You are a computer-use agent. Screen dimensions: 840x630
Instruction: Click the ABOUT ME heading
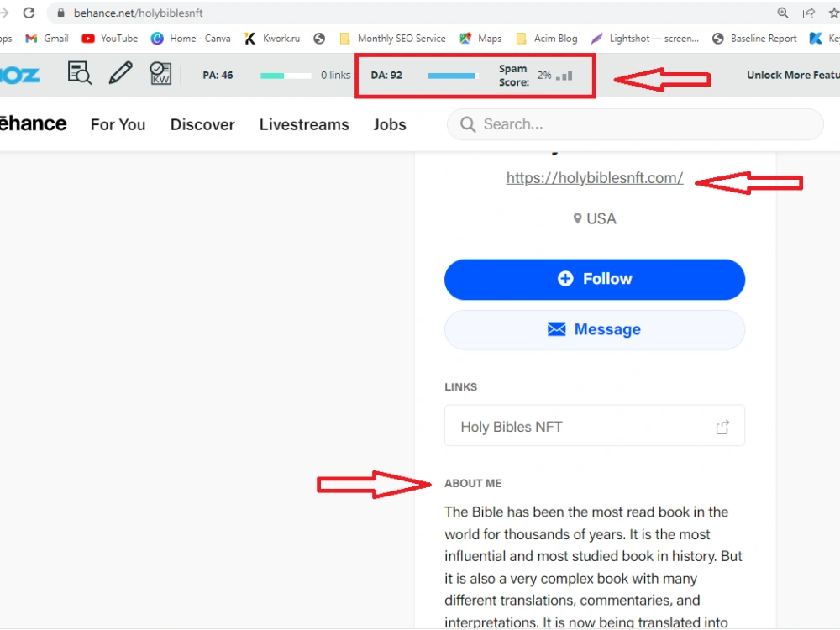click(473, 483)
